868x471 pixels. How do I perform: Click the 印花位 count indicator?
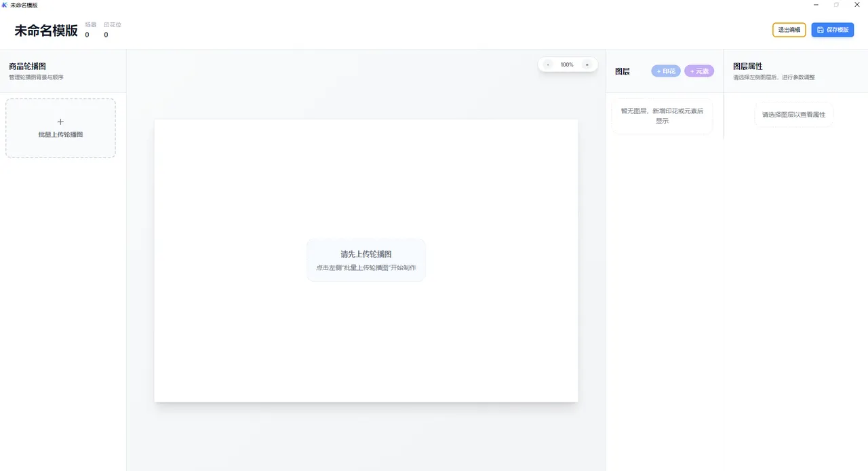click(112, 30)
